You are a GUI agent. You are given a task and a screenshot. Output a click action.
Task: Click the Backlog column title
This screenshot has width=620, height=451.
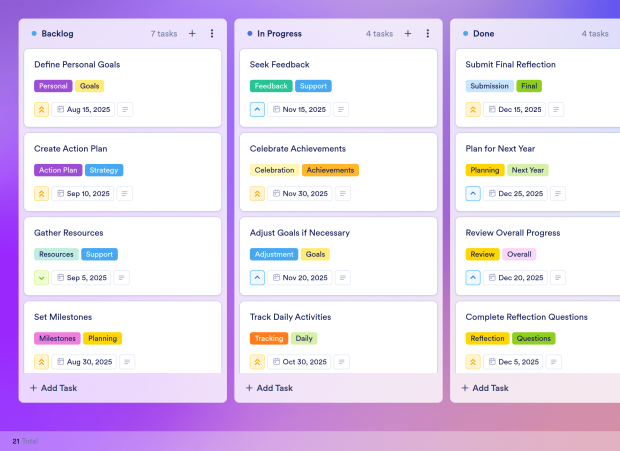click(57, 34)
